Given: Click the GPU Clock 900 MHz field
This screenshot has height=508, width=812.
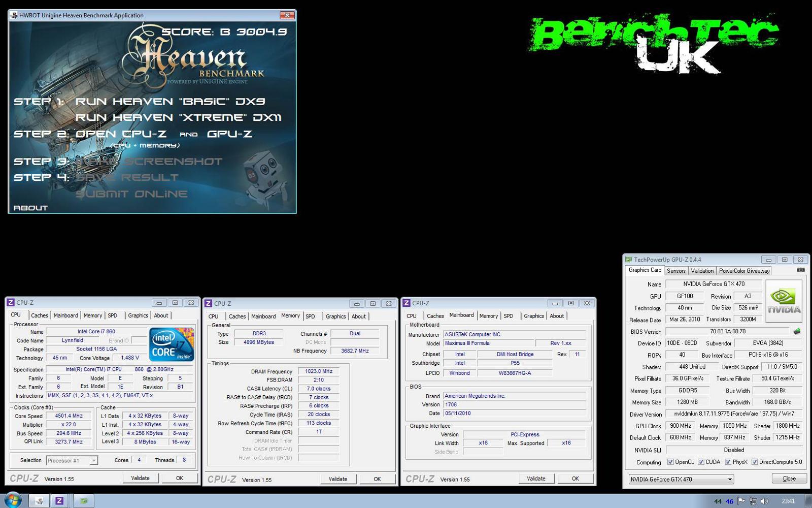Looking at the screenshot, I should [x=680, y=426].
